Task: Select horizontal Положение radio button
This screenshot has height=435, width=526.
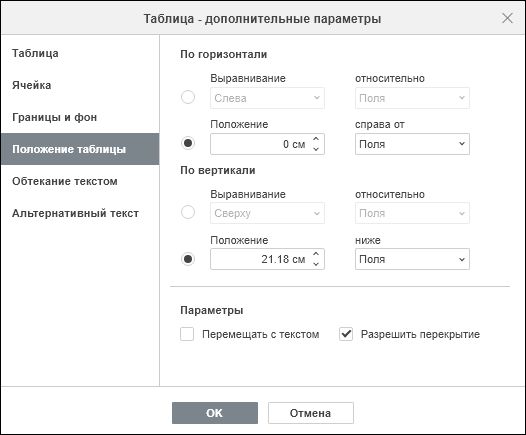Action: [188, 143]
